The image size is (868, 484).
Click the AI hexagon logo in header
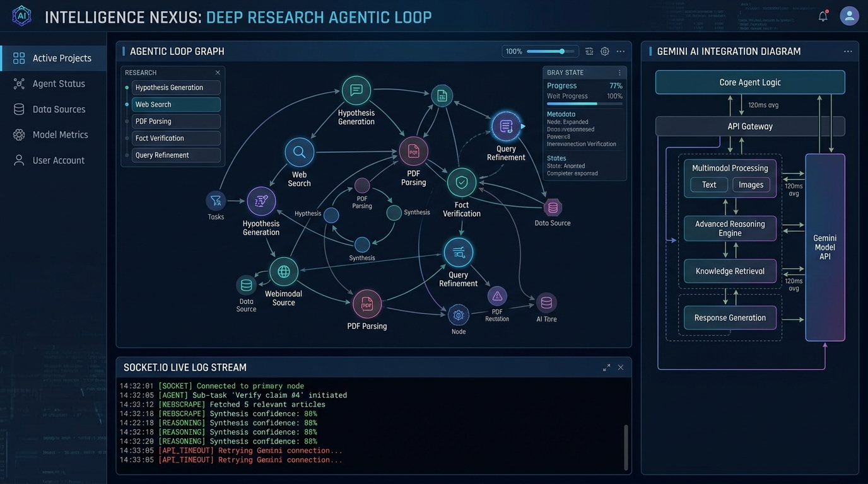pos(21,16)
